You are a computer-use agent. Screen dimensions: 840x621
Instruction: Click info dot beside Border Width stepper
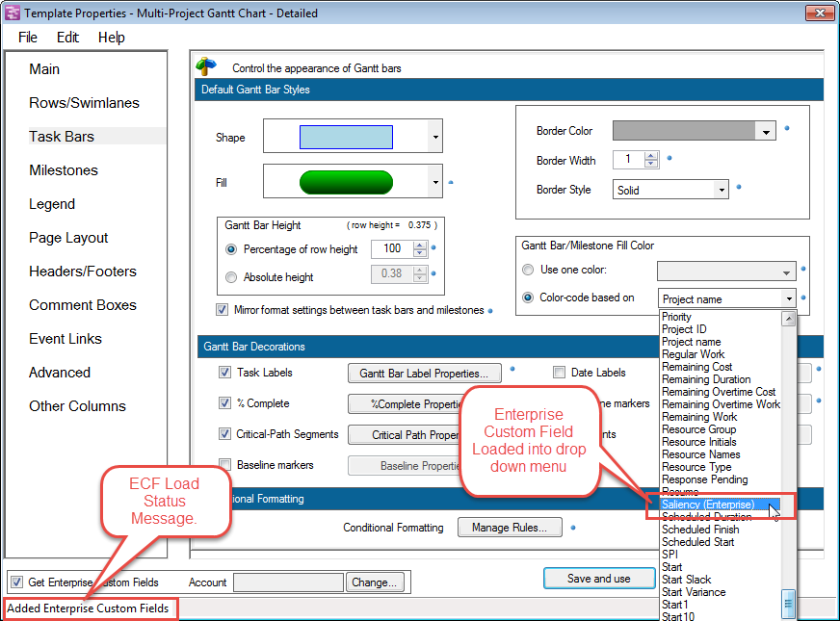669,157
